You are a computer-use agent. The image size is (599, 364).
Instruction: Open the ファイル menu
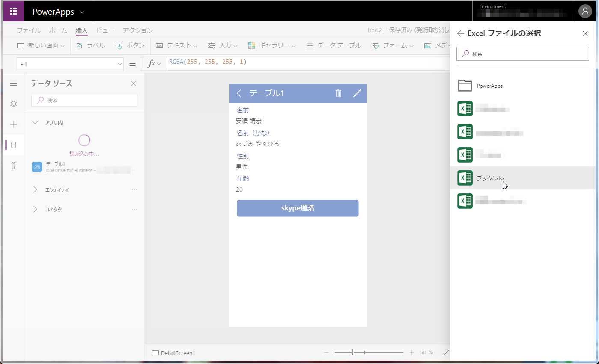tap(29, 30)
